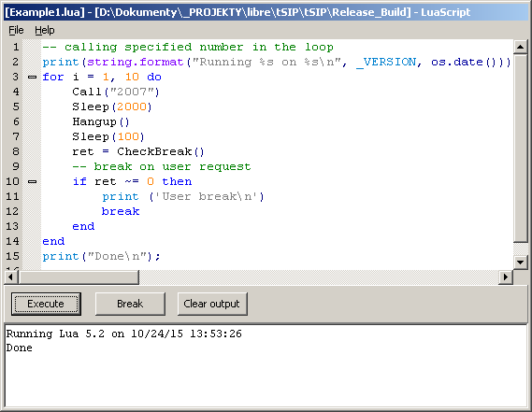This screenshot has width=532, height=412.
Task: Open the Help menu
Action: coord(45,30)
